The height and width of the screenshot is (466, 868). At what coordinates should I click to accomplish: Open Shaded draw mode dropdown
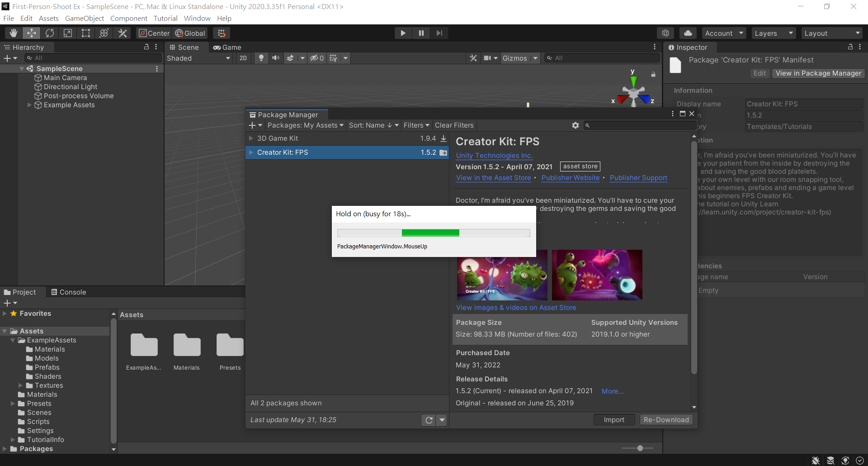click(x=199, y=58)
